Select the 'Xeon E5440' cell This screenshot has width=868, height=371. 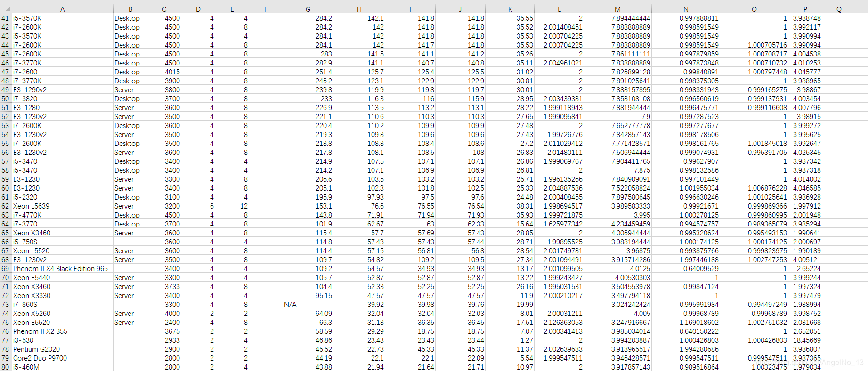[63, 278]
